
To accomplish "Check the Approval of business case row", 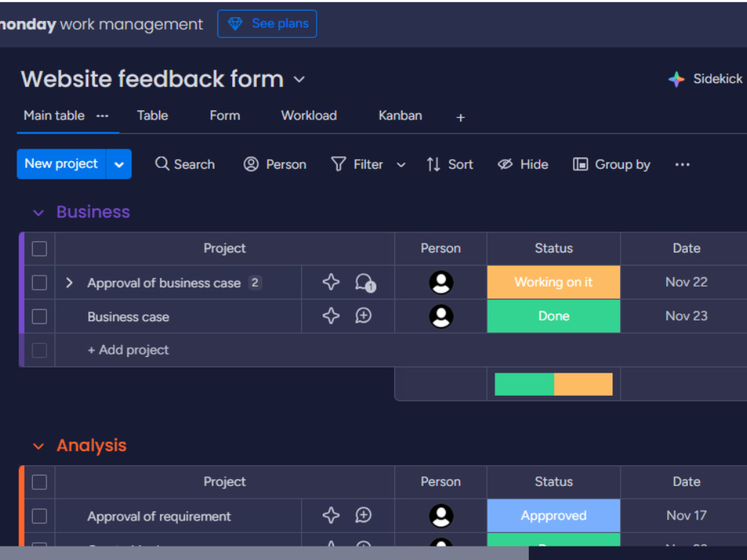I will [x=40, y=282].
